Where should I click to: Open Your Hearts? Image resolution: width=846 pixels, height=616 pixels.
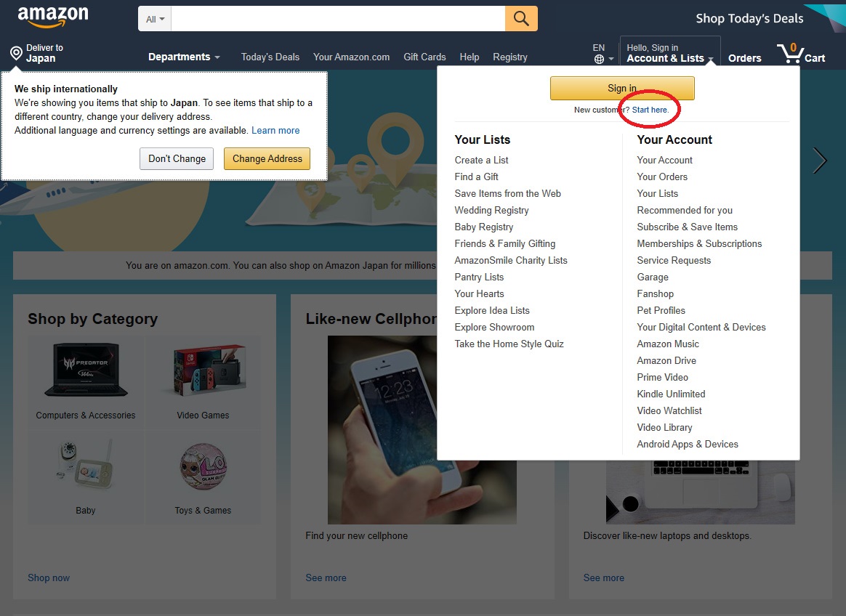tap(479, 294)
